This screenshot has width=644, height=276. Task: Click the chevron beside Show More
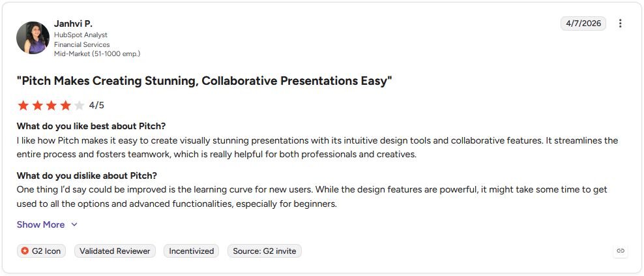click(74, 224)
